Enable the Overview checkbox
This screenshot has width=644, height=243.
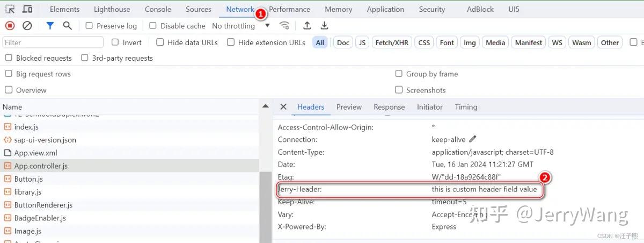(9, 90)
